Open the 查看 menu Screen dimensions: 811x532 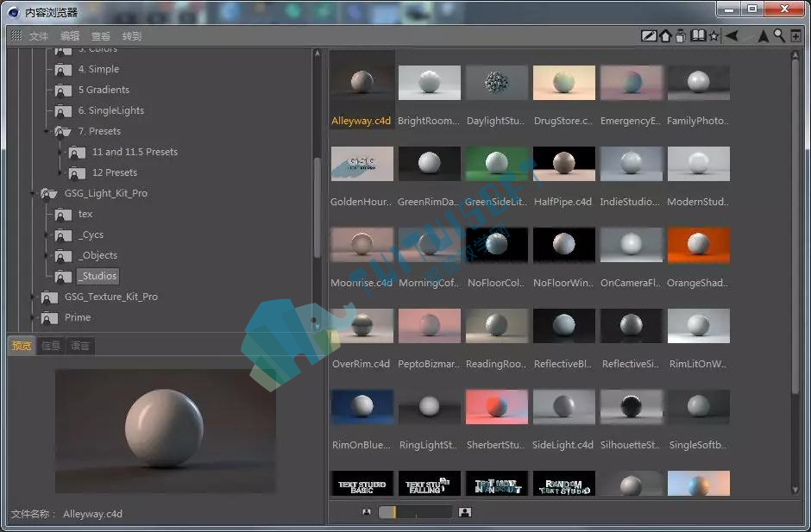click(x=101, y=35)
